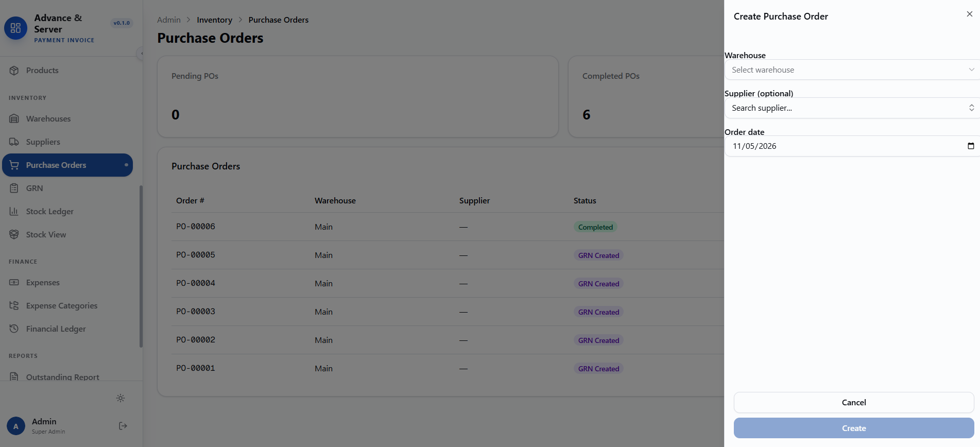Click the logout icon

[123, 426]
